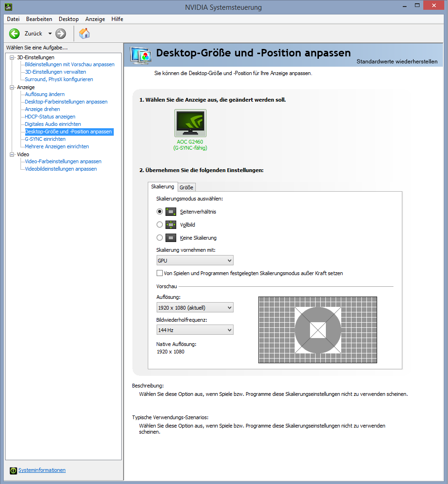Enable override of scaling mode set by games
This screenshot has height=484, width=448.
click(159, 273)
